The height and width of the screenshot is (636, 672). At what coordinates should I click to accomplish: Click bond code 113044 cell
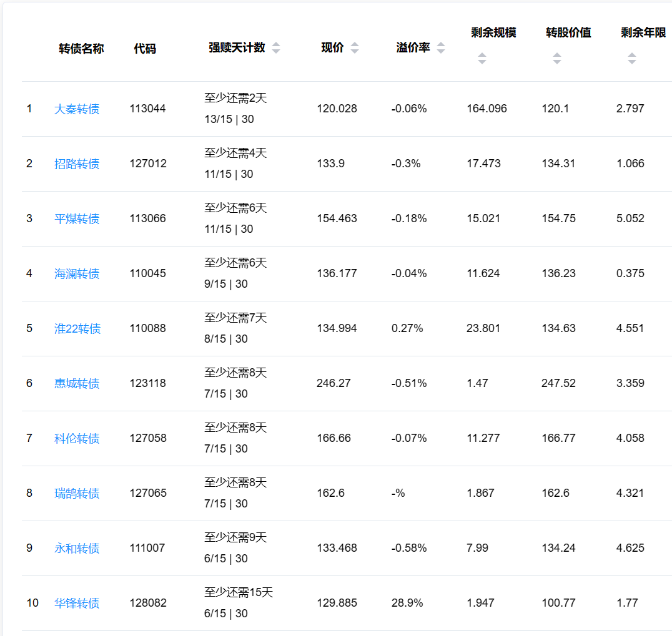[x=148, y=109]
